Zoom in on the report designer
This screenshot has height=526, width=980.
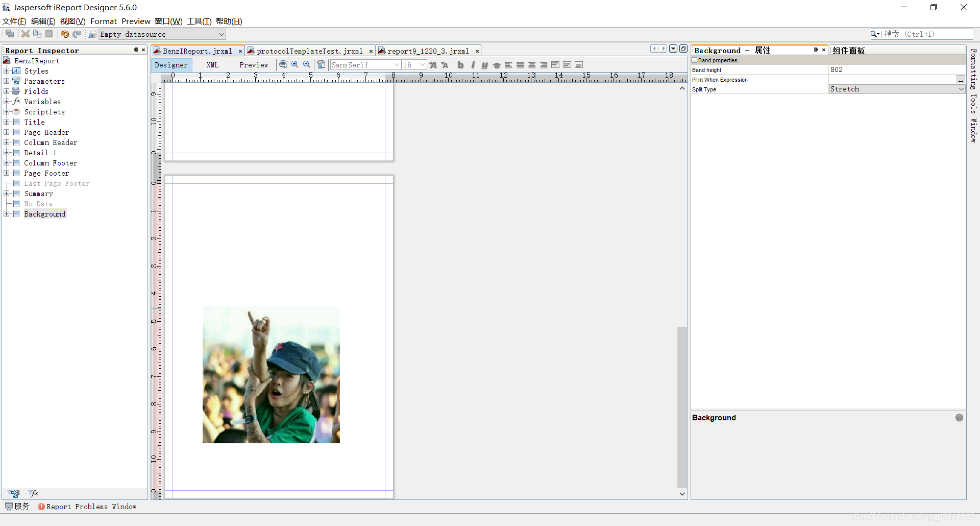295,64
